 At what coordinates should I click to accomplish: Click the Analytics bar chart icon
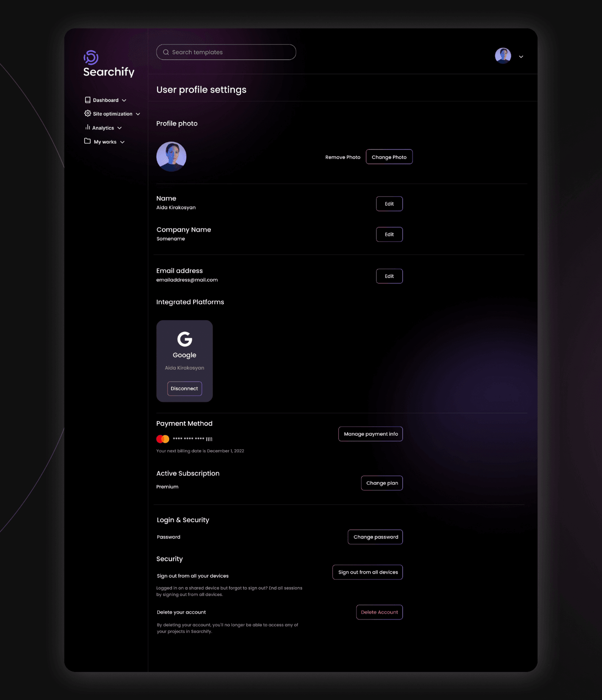click(x=87, y=127)
